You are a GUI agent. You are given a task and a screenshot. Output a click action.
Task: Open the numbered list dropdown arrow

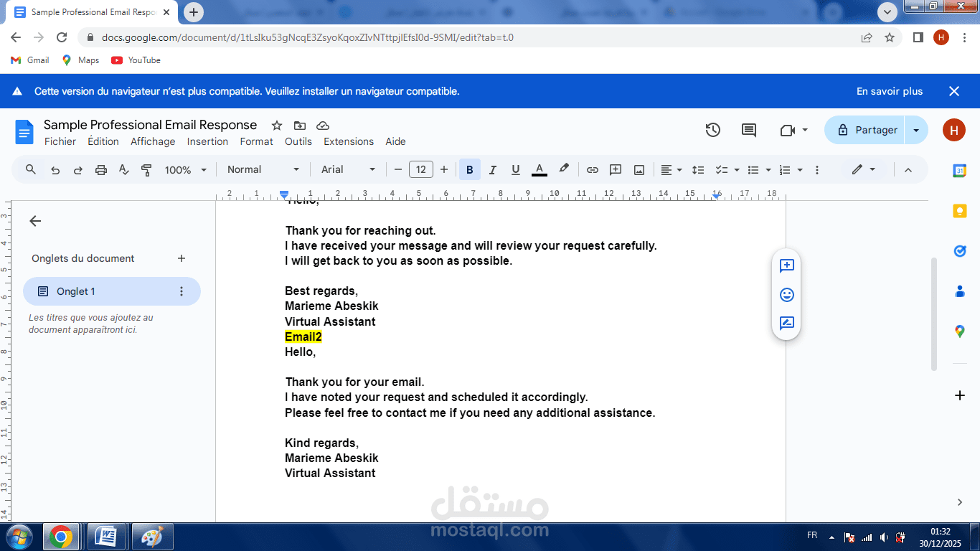pos(799,170)
